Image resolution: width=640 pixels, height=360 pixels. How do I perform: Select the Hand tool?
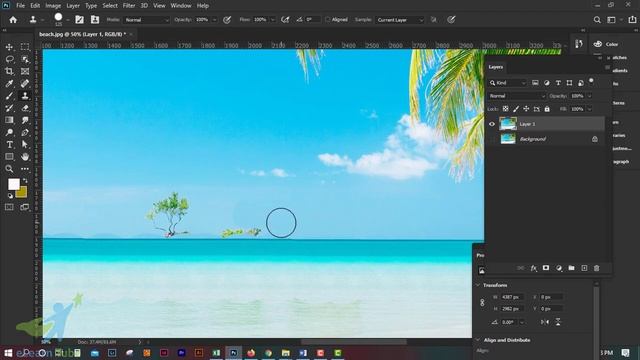[x=25, y=157]
